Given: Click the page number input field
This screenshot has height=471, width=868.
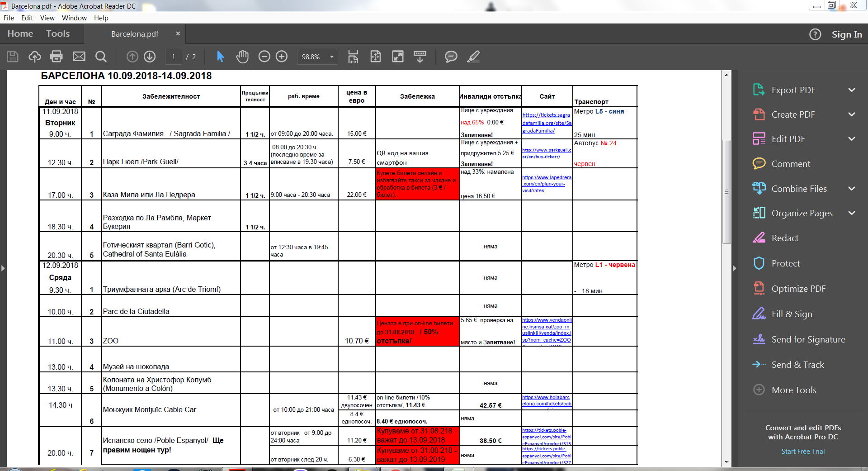Looking at the screenshot, I should click(174, 57).
